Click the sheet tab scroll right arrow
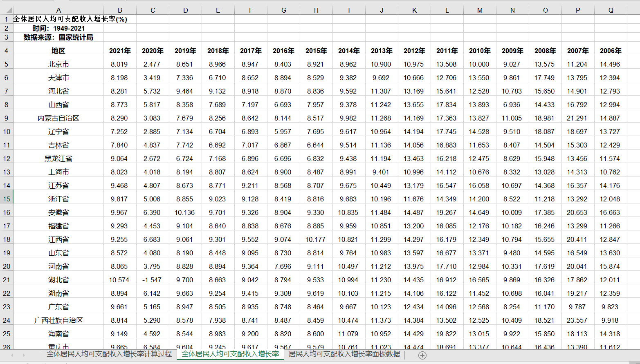Screen dimensions: 640x364 [x=24, y=355]
